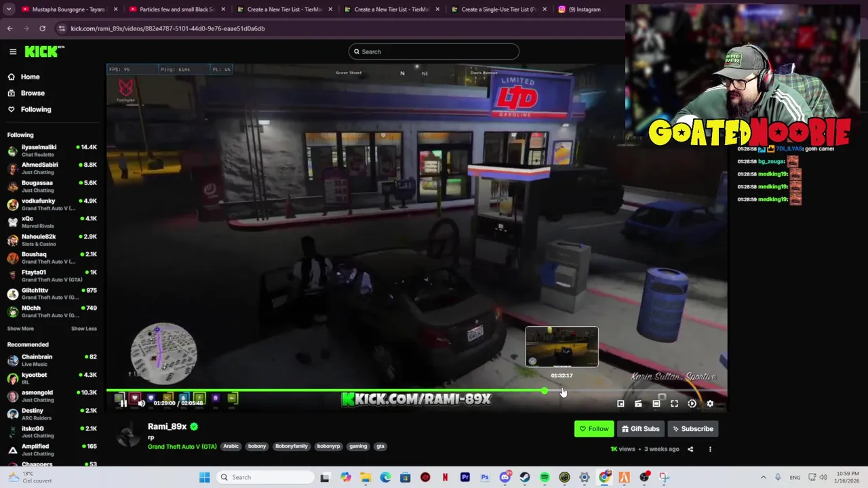Select the bobony tag

[257, 446]
